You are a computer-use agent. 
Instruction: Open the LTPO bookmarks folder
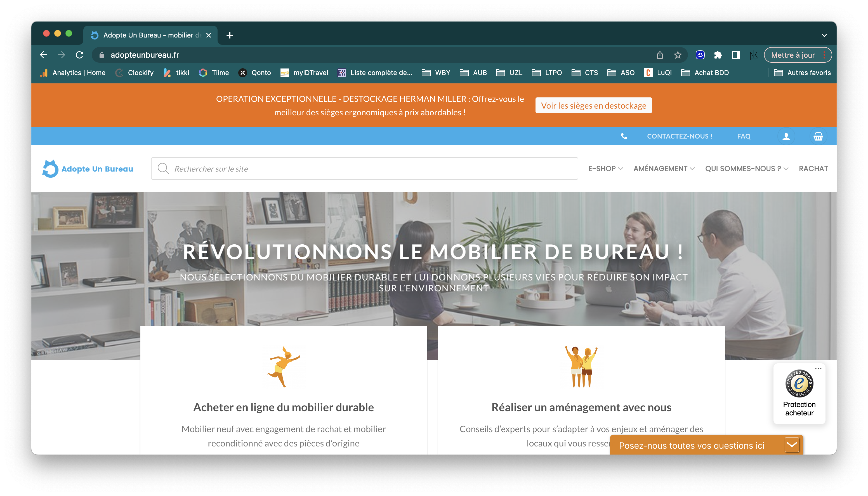tap(547, 72)
